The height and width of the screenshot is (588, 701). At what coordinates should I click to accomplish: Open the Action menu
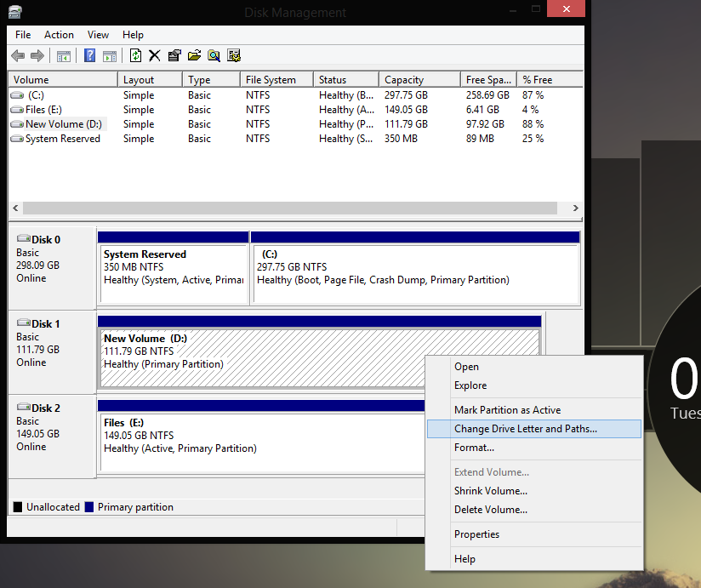[59, 35]
